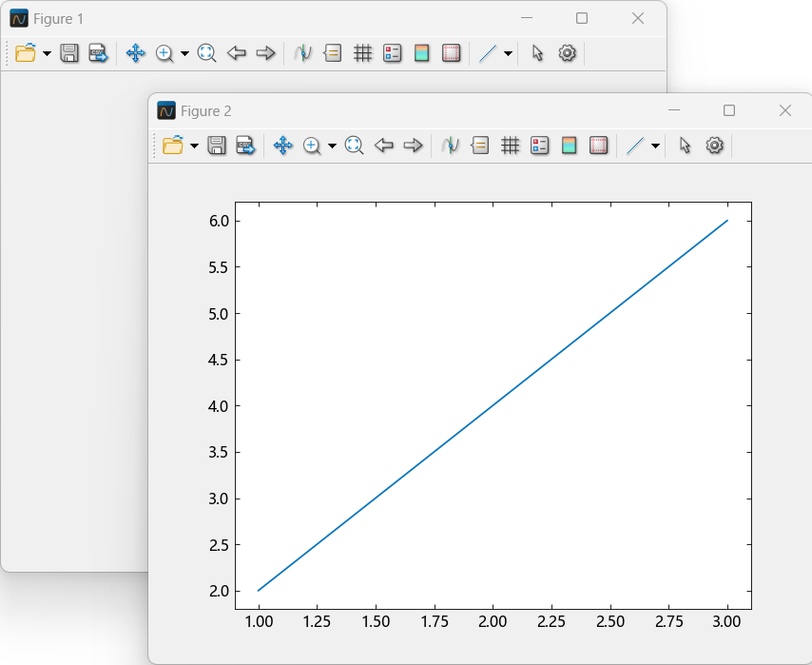The width and height of the screenshot is (812, 665).
Task: Click zoom-to-fit icon in Figure 1
Action: 206,53
